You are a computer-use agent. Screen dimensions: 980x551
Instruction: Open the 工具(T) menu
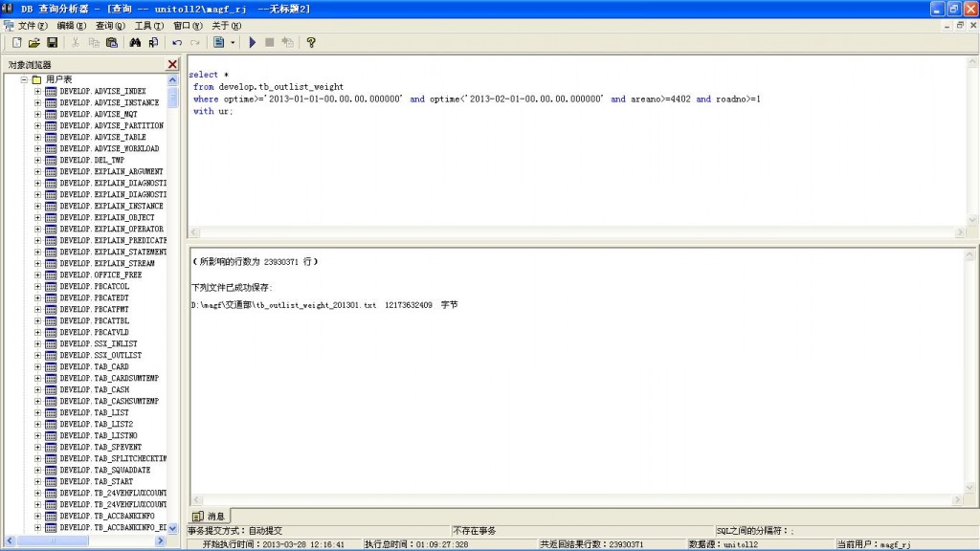pos(148,26)
